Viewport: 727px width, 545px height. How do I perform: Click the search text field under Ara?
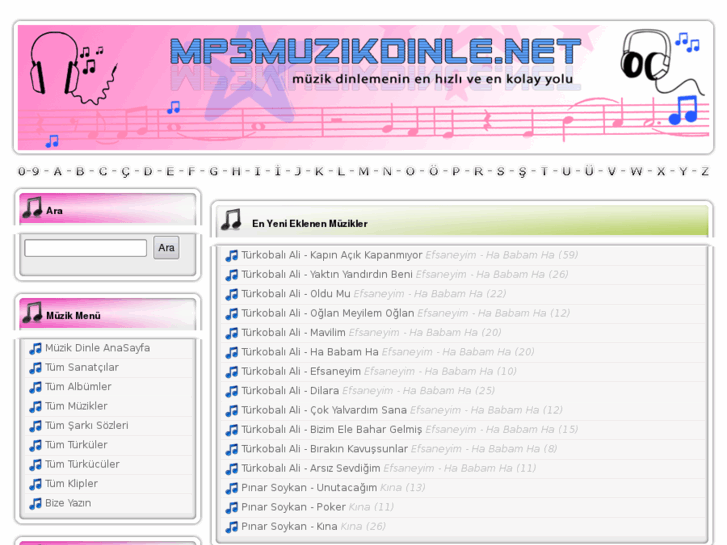pyautogui.click(x=86, y=248)
